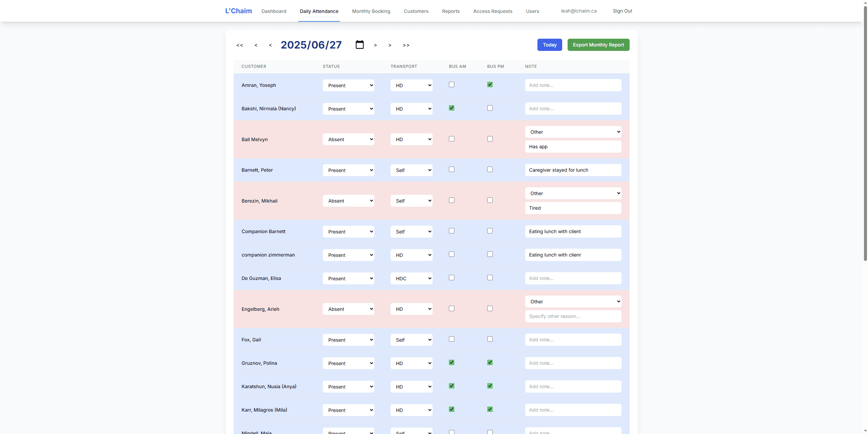Uncheck Bus PM for Karr, Milagros (Mila)
868x434 pixels.
pyautogui.click(x=490, y=409)
